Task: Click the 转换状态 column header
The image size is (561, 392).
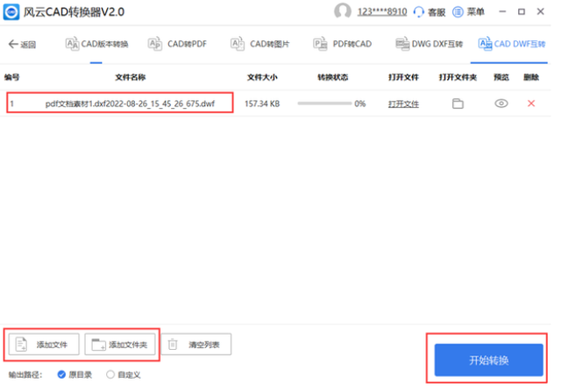Action: click(333, 77)
